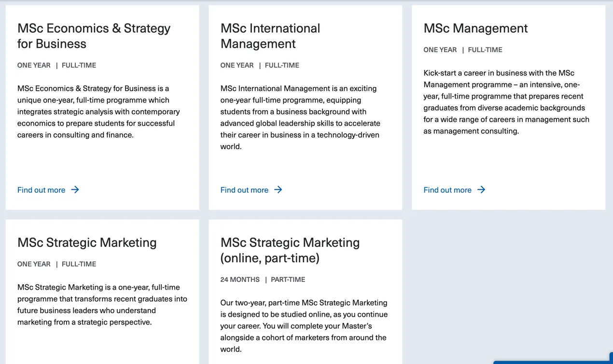Click arrow icon in Economics & Strategy card
This screenshot has height=364, width=613.
75,190
